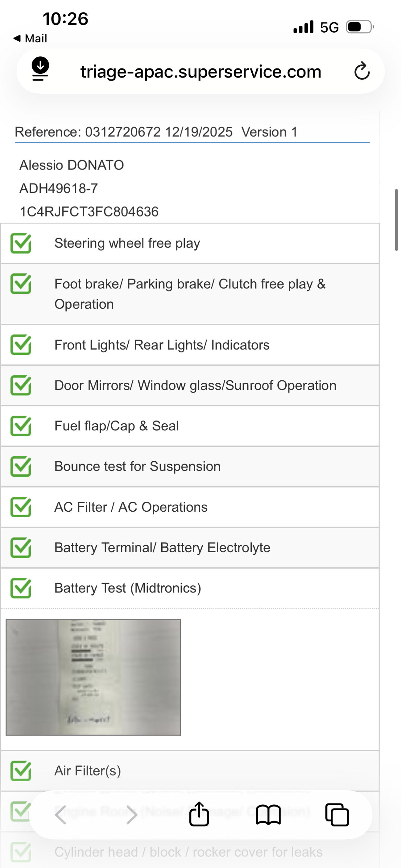The width and height of the screenshot is (401, 868).
Task: Show open tabs overview icon
Action: tap(337, 815)
